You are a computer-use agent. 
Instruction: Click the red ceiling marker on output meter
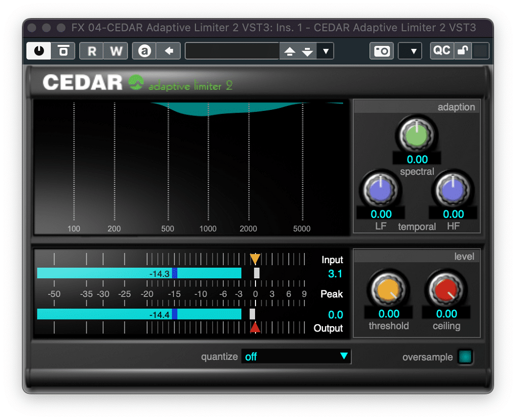click(x=255, y=327)
